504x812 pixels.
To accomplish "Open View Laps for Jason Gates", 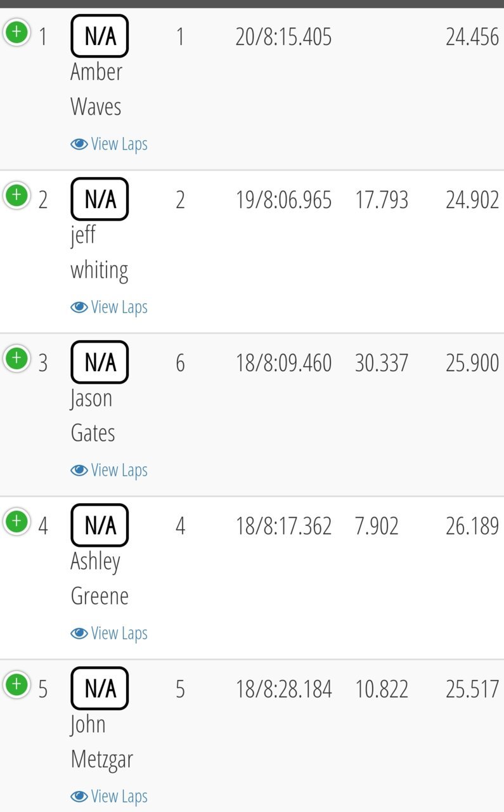I will pyautogui.click(x=109, y=471).
